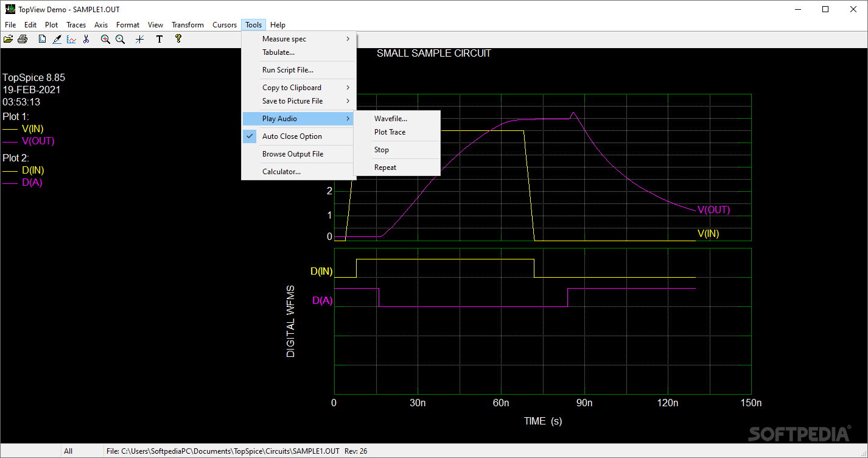Minimize the TopView Demo window
Screen dimensions: 868x458
pos(798,9)
